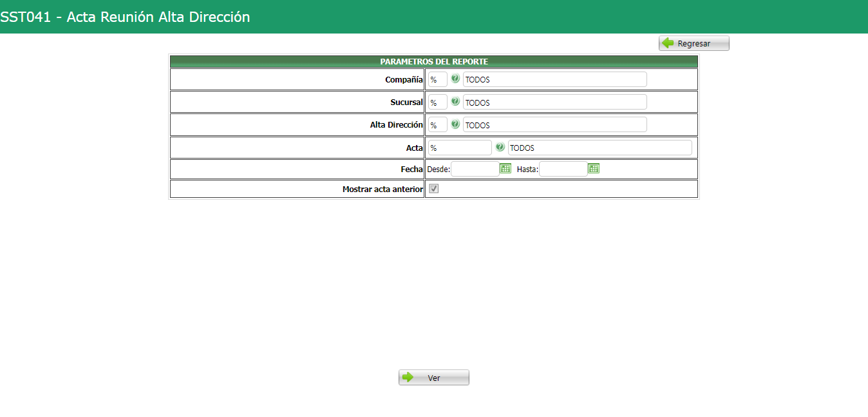Viewport: 868px width, 417px height.
Task: Click the PARAMETROS DEL REPORTE header
Action: click(434, 62)
